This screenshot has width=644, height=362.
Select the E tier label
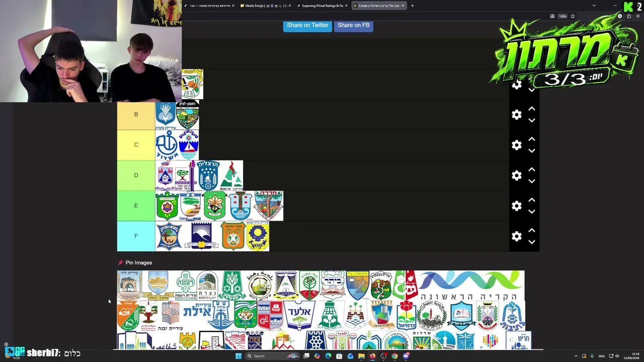pos(136,206)
